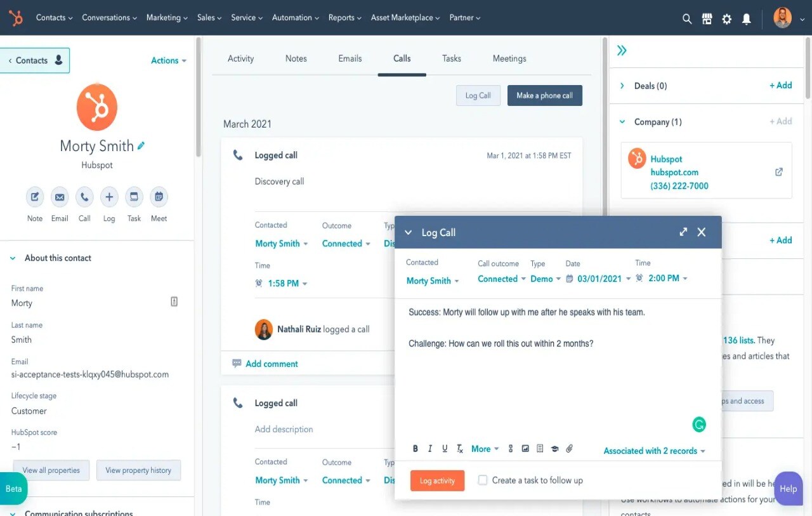Apply underline formatting in Log Call editor
Viewport: 812px width, 516px height.
click(445, 449)
